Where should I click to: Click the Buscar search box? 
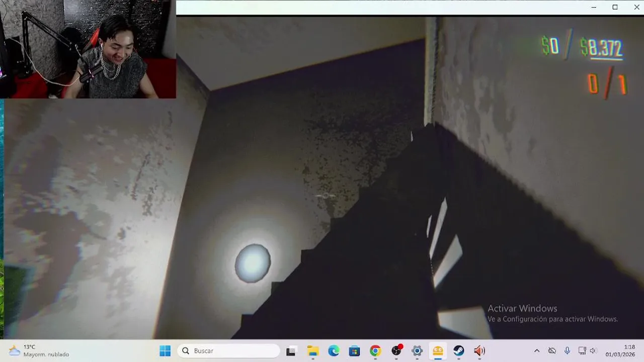point(229,351)
